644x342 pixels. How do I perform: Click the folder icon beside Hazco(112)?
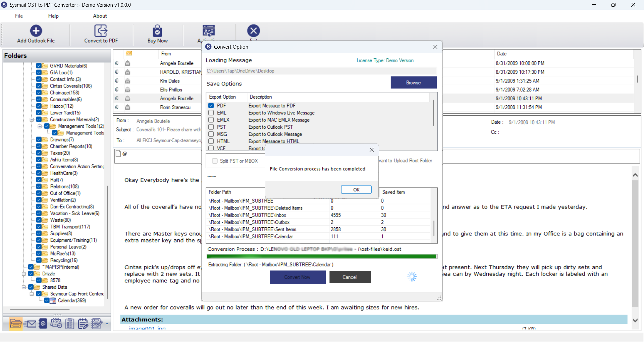pyautogui.click(x=45, y=106)
